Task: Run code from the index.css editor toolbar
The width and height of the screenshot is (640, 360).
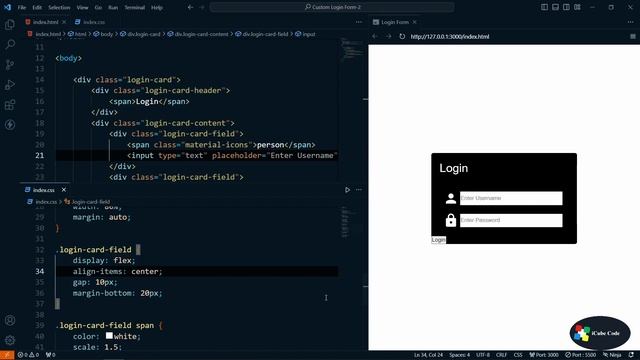Action: click(x=347, y=190)
